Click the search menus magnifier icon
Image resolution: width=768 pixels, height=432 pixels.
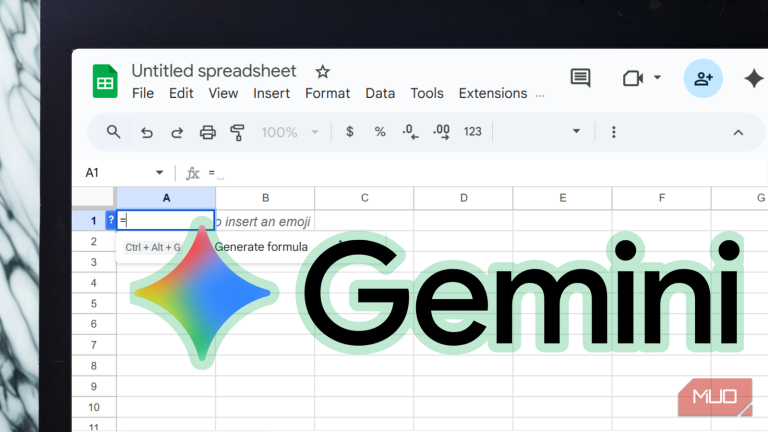[x=114, y=132]
